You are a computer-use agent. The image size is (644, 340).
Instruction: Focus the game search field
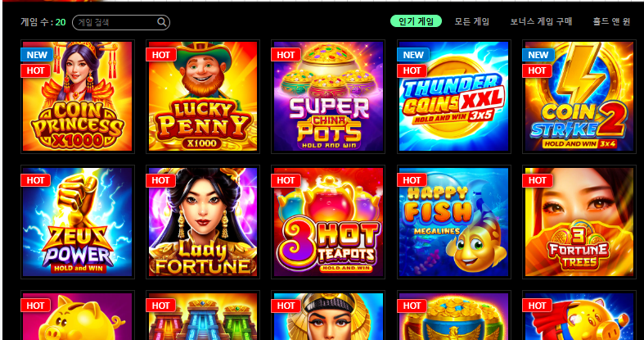[x=121, y=22]
